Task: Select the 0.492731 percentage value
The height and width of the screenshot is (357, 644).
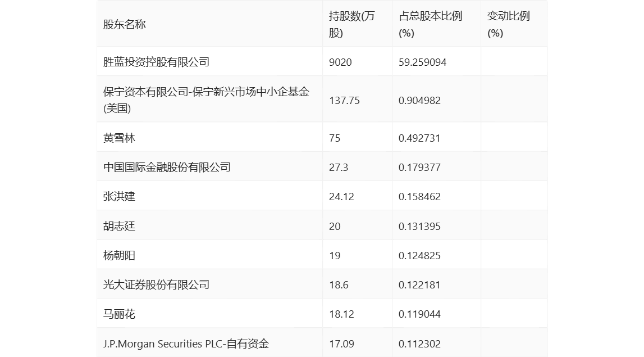Action: pyautogui.click(x=419, y=138)
